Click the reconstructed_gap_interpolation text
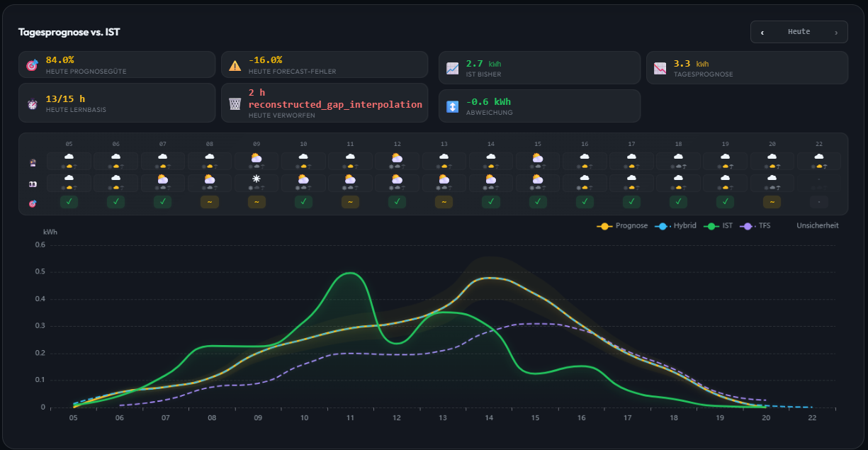 coord(335,104)
